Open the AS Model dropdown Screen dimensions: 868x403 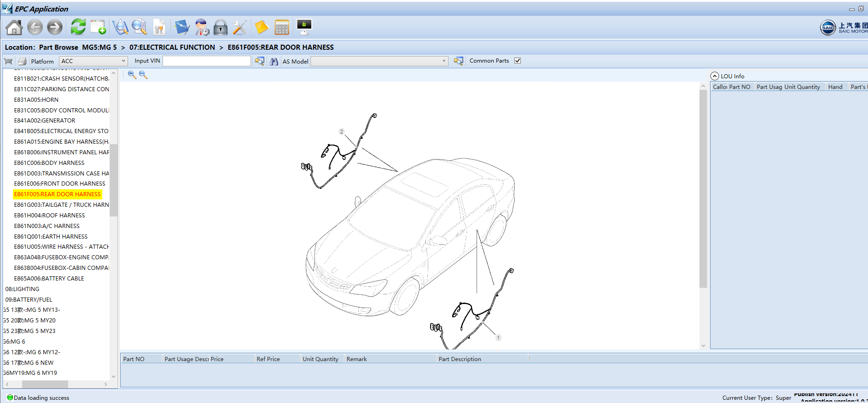coord(379,61)
